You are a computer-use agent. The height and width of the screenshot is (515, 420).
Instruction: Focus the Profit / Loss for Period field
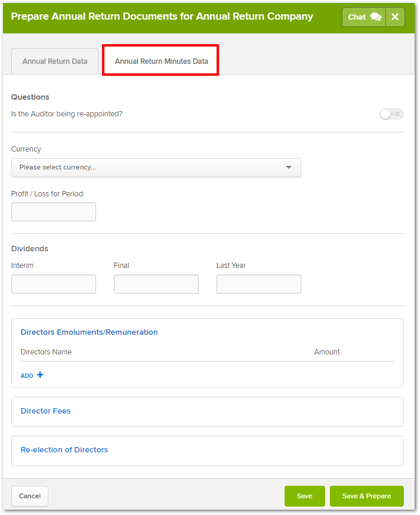pyautogui.click(x=54, y=212)
